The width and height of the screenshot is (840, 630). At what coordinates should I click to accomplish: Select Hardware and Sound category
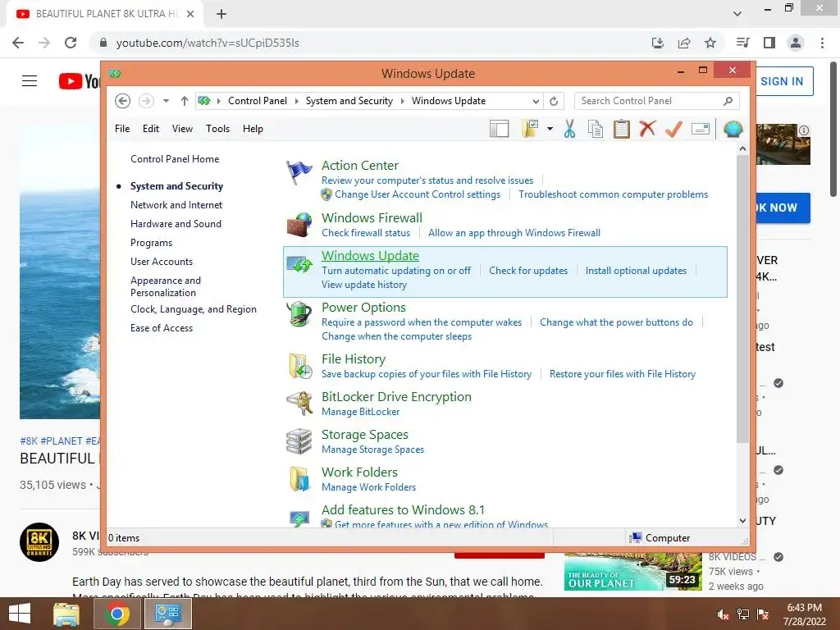pos(176,224)
